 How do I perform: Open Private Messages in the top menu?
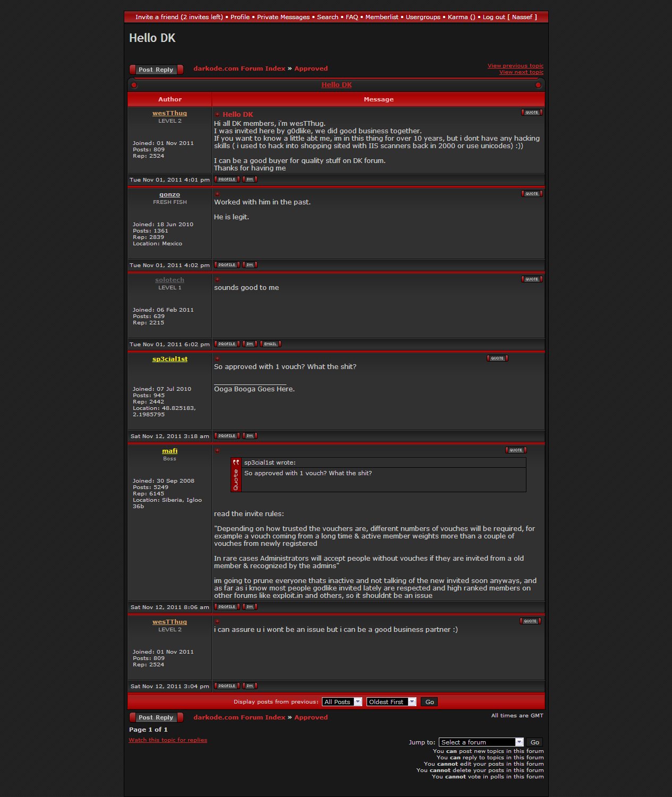(283, 17)
